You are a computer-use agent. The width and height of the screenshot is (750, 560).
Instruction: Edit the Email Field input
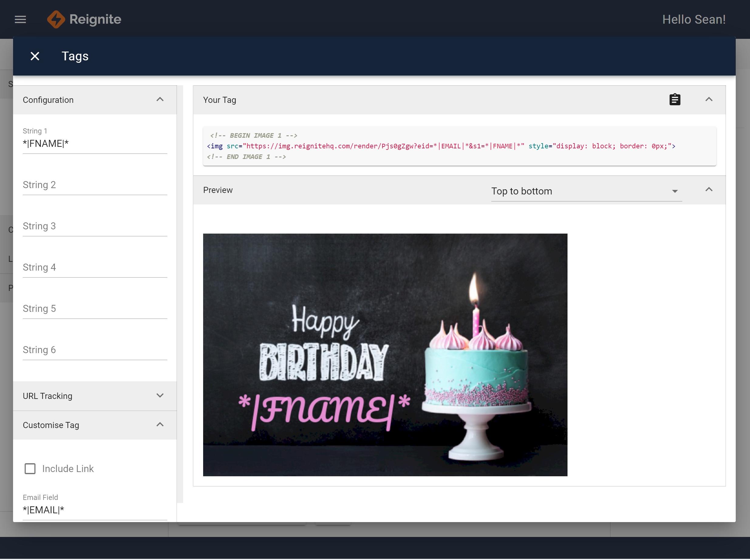[x=95, y=510]
